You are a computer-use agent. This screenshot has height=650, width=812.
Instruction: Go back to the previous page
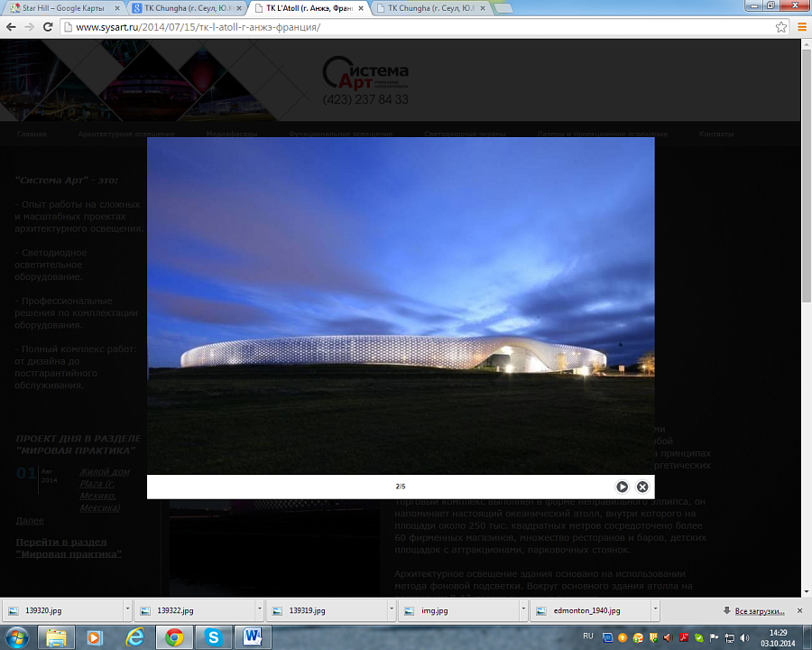[x=11, y=27]
